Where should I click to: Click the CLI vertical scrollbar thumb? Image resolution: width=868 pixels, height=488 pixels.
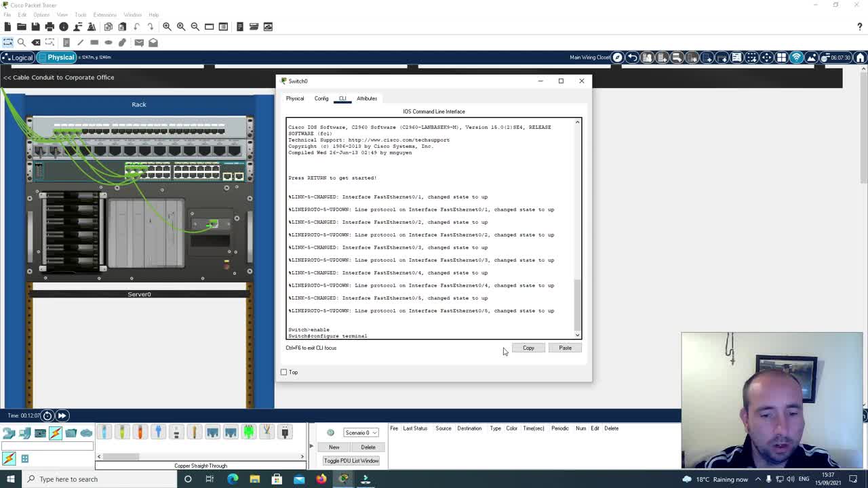(578, 304)
